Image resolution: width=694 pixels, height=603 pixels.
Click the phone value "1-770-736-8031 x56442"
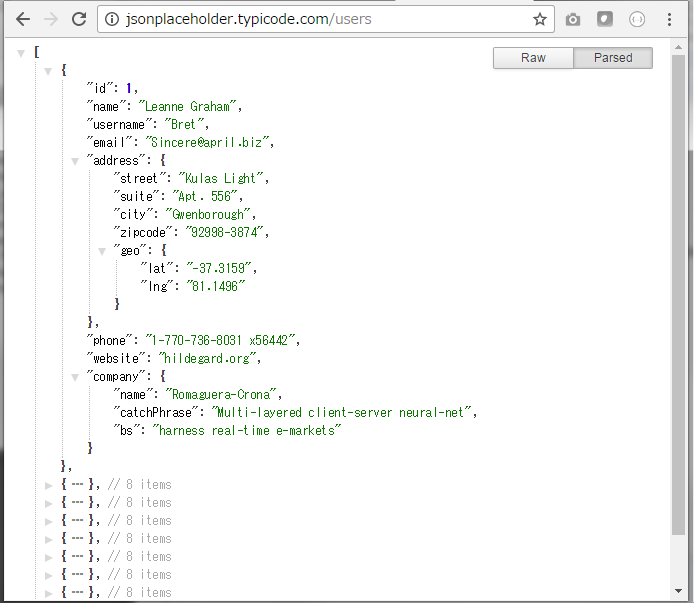(220, 340)
